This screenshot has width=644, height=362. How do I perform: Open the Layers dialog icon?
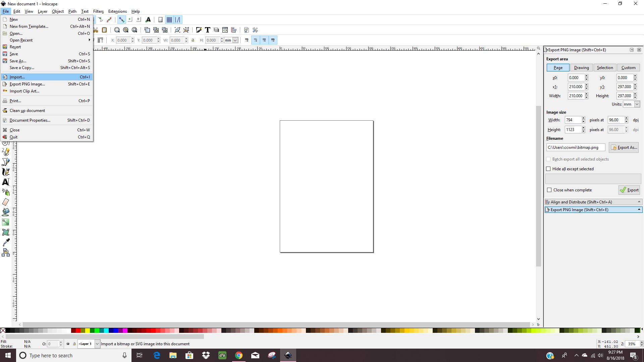click(216, 30)
